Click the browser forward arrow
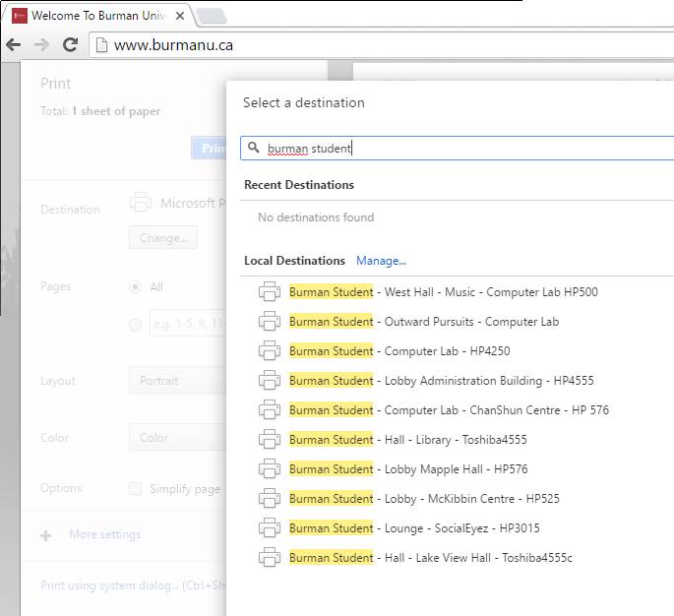 [41, 44]
